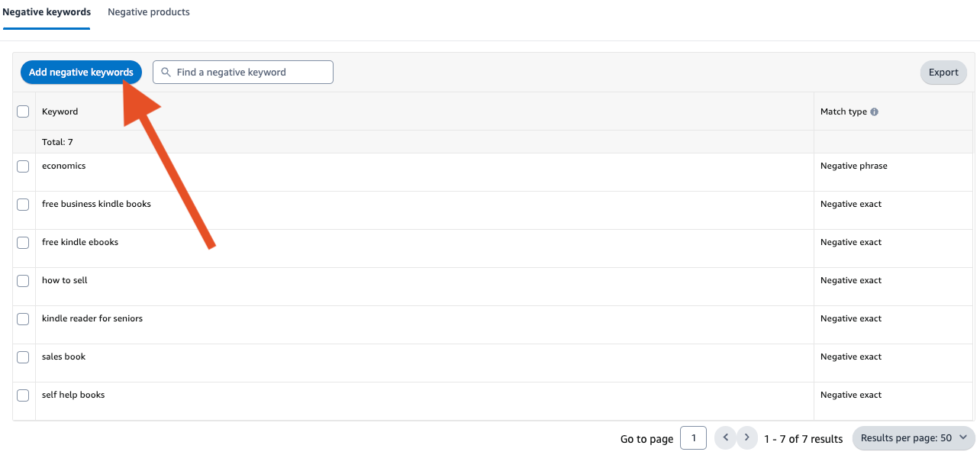Screen dimensions: 980x455
Task: Click the Match type info icon
Action: point(874,111)
